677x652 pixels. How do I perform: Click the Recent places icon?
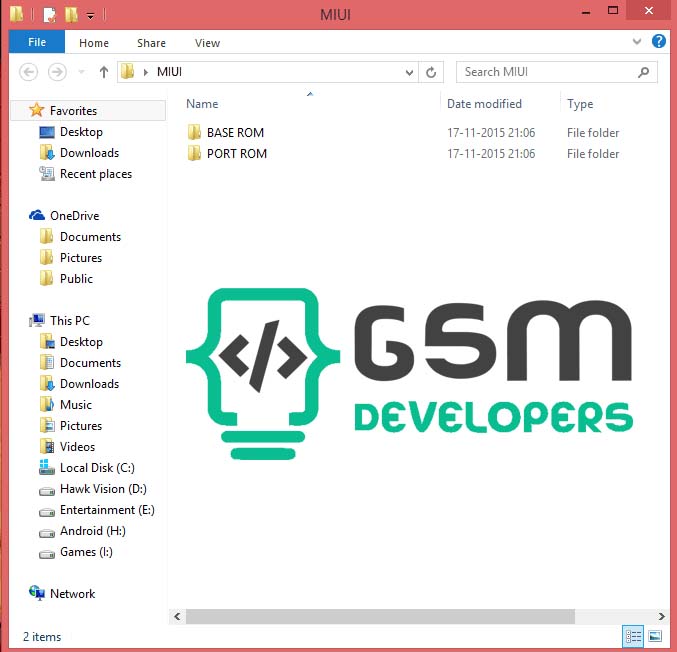pos(47,174)
